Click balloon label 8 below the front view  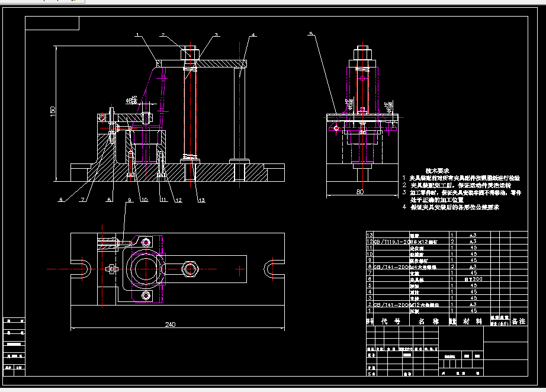pyautogui.click(x=109, y=200)
